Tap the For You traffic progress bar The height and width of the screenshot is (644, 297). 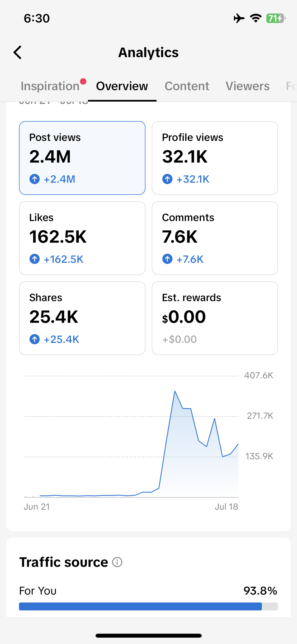148,606
